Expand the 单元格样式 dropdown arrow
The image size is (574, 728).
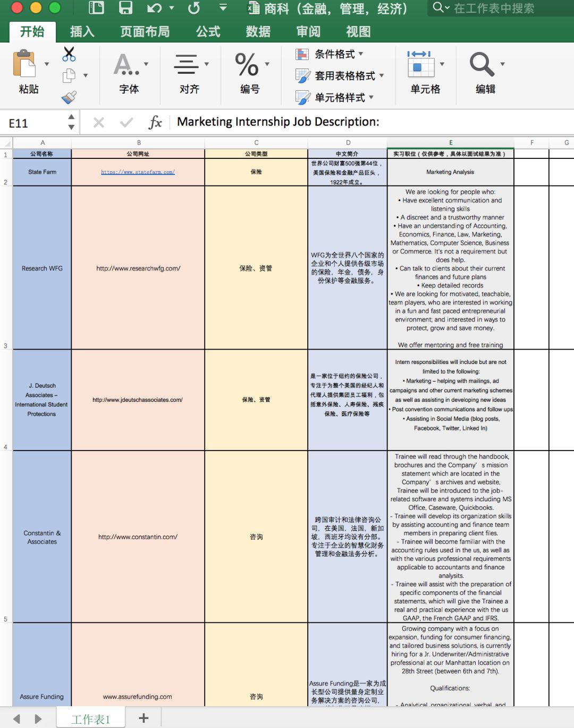[x=371, y=97]
